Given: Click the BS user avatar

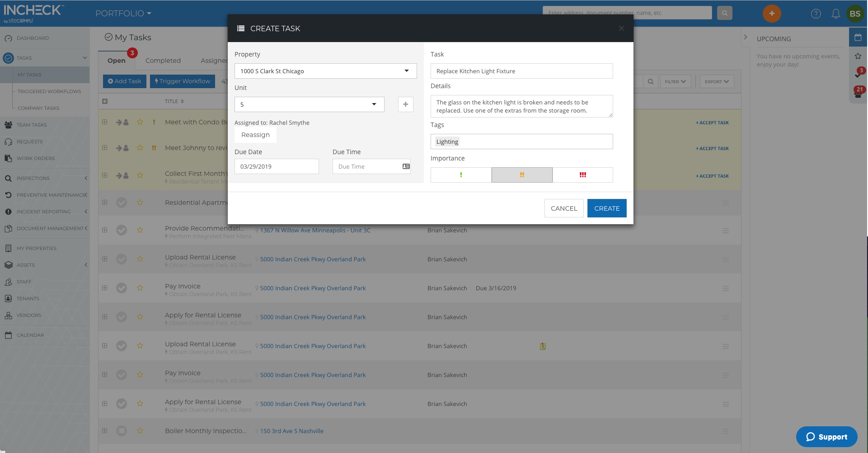Looking at the screenshot, I should coord(855,14).
